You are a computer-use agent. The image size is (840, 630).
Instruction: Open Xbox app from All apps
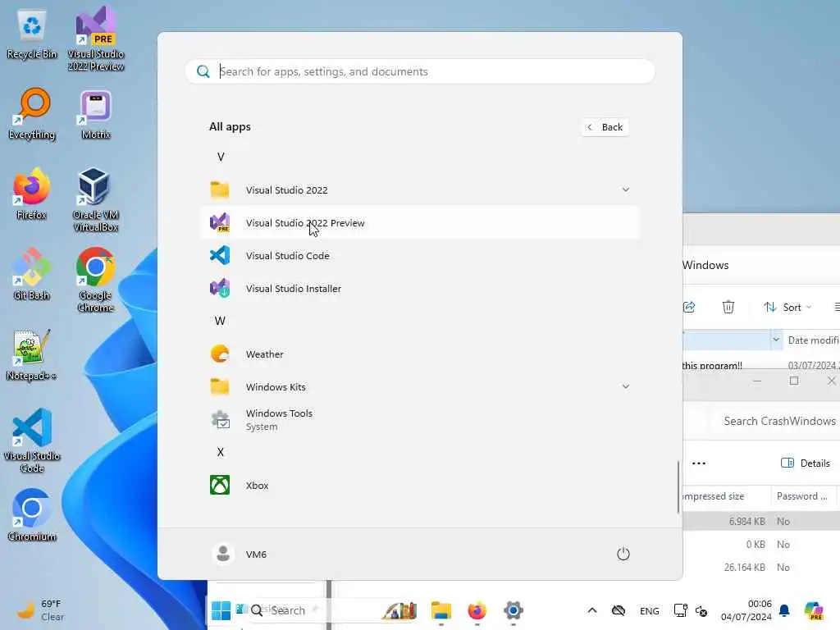(x=420, y=486)
